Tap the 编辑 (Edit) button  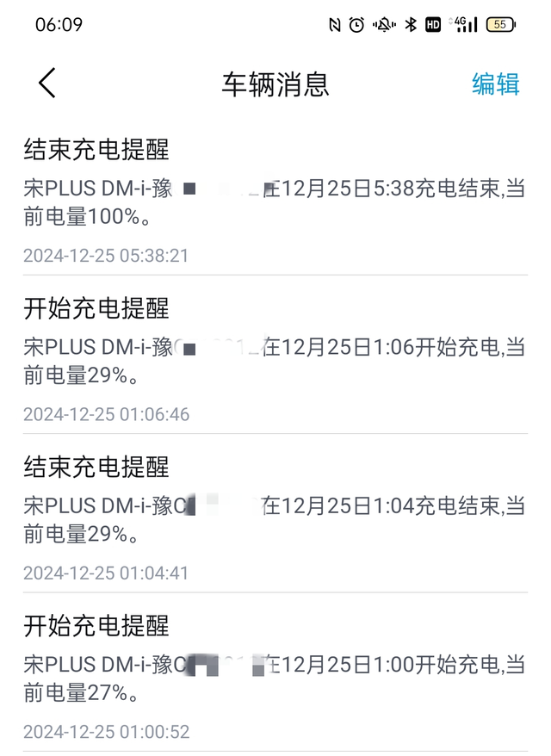(495, 84)
